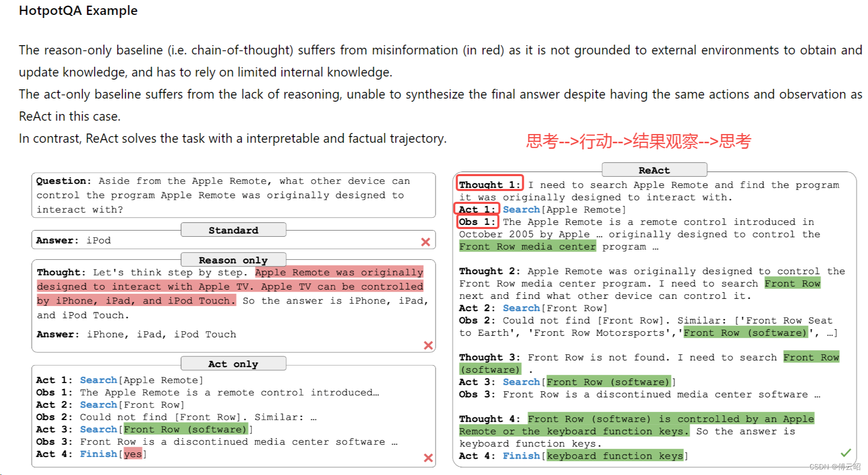This screenshot has height=475, width=868.
Task: Click "Answer:" label in the Reason only box
Action: tap(58, 334)
